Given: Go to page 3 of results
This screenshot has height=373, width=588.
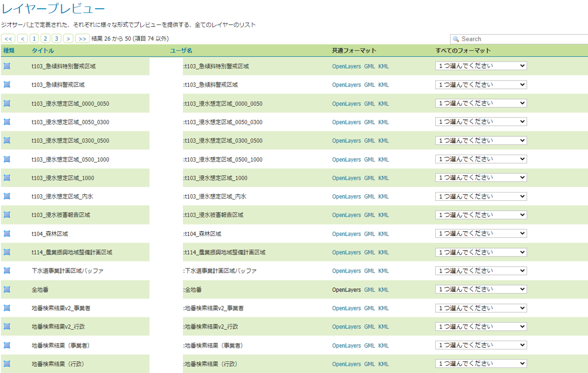Looking at the screenshot, I should tap(56, 38).
